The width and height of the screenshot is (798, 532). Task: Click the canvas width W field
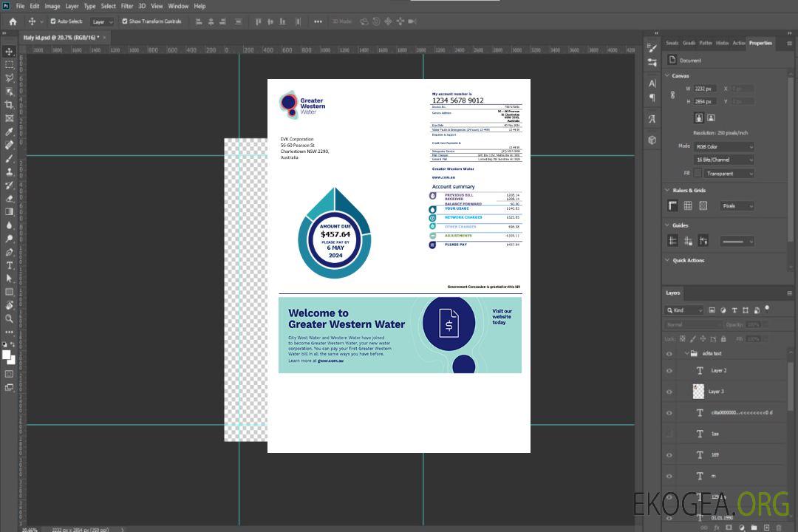pos(705,89)
